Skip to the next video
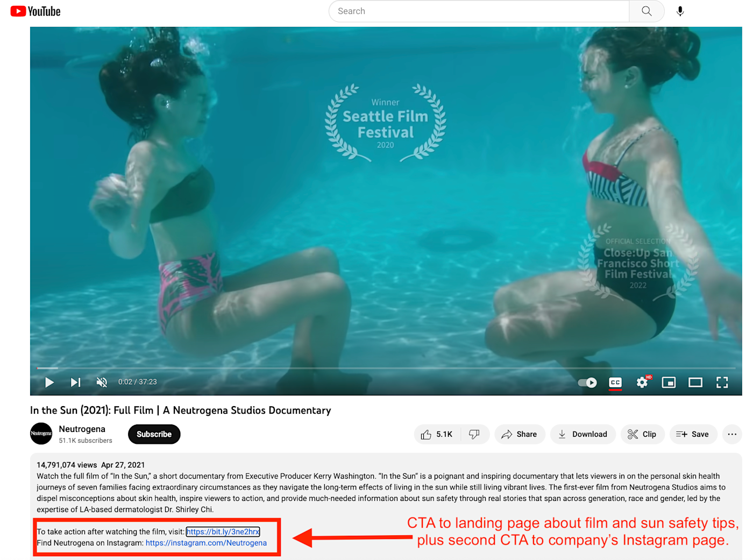The height and width of the screenshot is (560, 753). pos(76,382)
